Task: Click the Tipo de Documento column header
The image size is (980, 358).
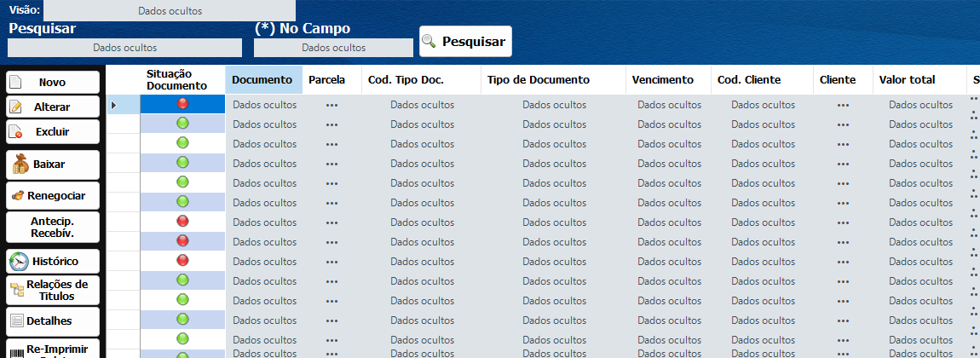Action: [553, 80]
